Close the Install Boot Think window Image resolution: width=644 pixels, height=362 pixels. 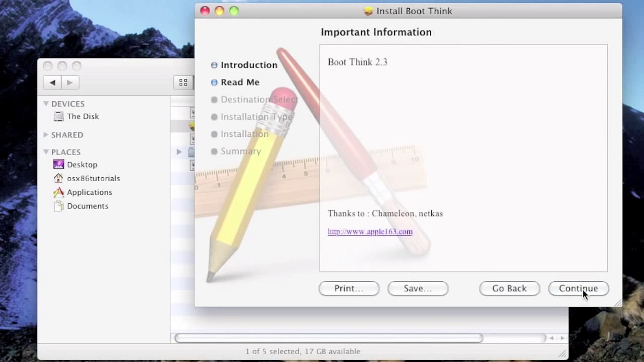click(x=205, y=11)
